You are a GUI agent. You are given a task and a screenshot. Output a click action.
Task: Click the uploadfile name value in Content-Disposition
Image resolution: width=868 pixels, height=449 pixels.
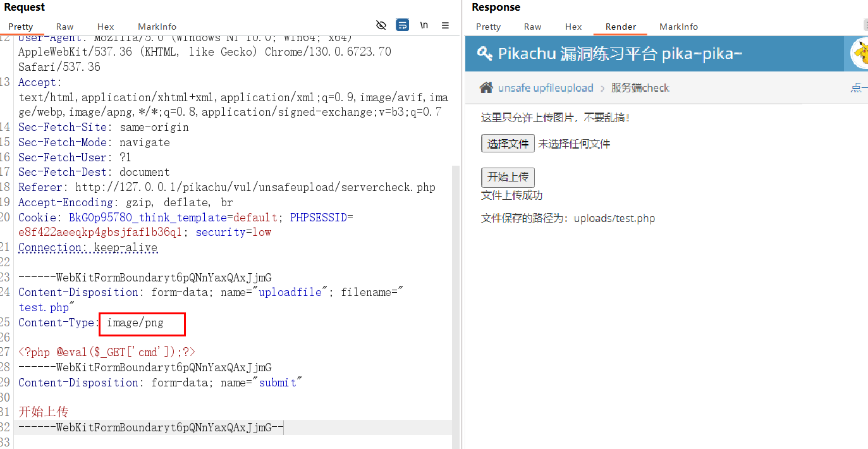tap(290, 292)
